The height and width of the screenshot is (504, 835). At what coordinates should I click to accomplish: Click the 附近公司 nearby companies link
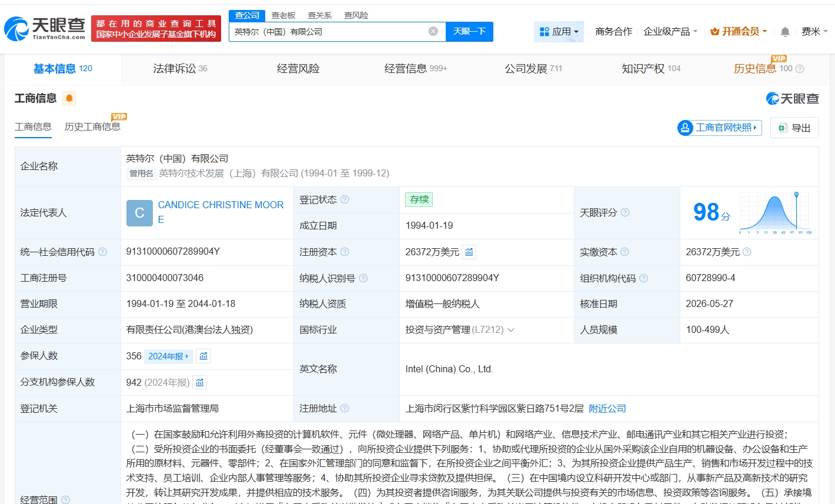click(607, 408)
